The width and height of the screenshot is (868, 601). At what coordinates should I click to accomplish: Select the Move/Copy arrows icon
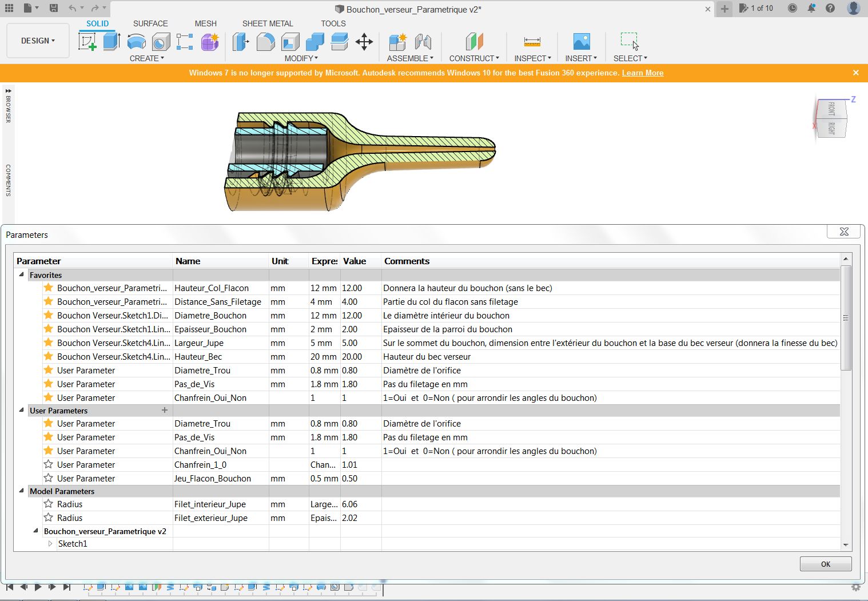(364, 42)
